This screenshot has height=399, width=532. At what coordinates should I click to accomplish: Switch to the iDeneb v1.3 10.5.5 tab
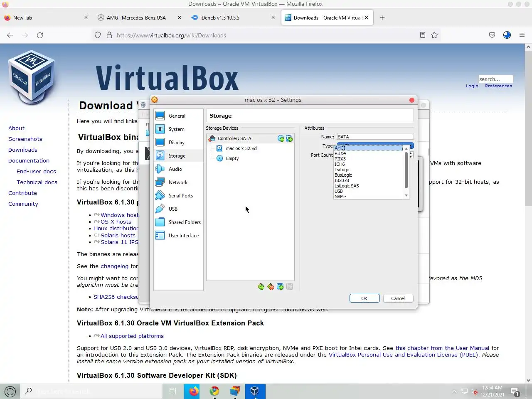[x=233, y=18]
